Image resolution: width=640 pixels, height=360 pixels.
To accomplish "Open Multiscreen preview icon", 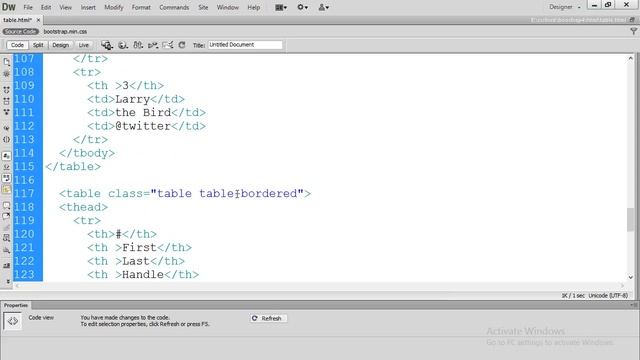I will (107, 45).
